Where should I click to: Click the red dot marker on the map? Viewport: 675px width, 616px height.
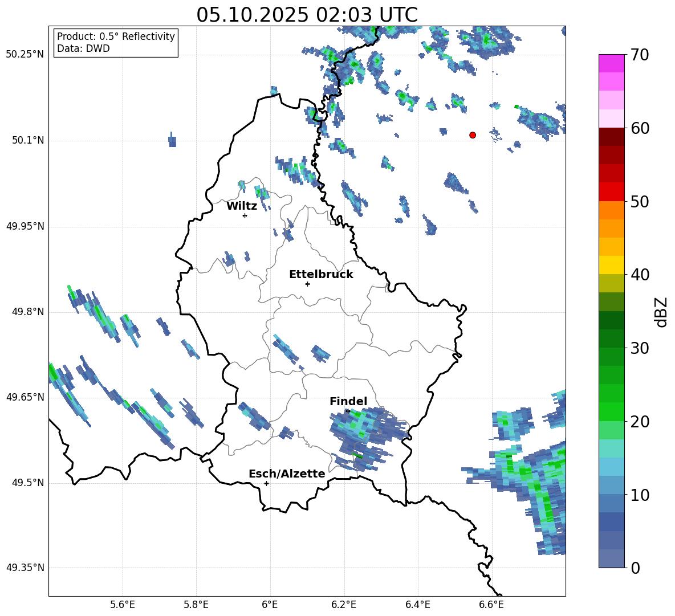(x=473, y=135)
